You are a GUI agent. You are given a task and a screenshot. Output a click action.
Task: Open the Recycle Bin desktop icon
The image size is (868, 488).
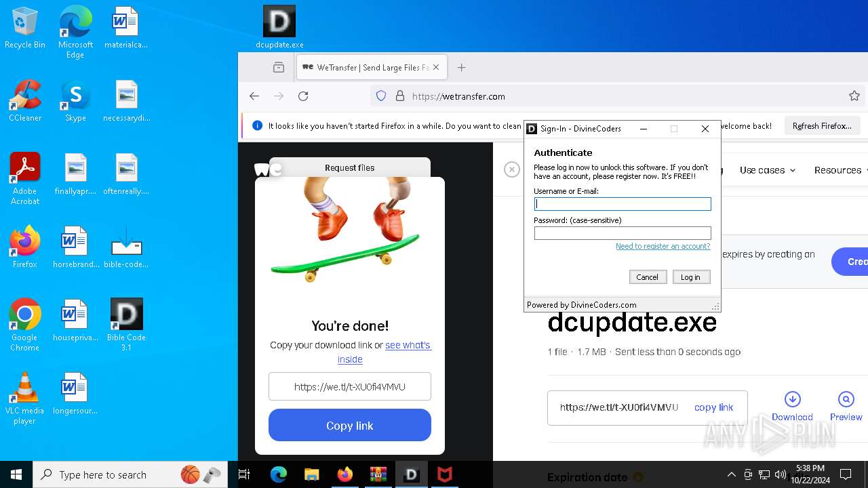click(25, 28)
